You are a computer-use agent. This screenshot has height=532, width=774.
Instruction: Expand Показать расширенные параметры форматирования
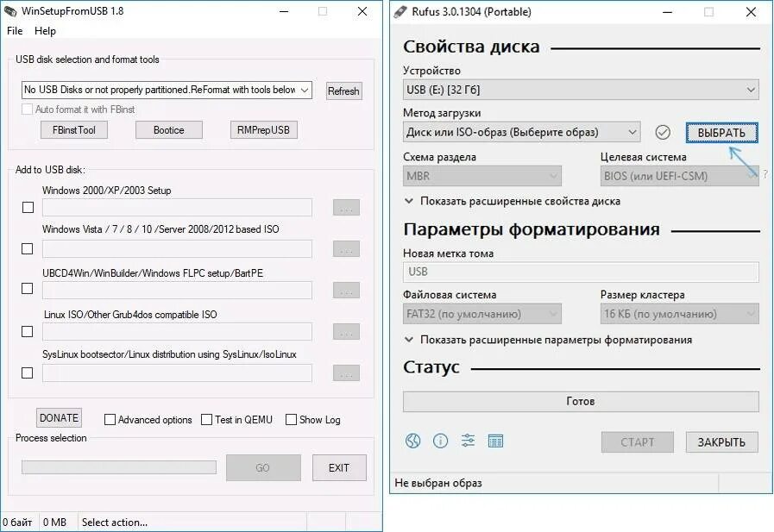click(x=548, y=340)
